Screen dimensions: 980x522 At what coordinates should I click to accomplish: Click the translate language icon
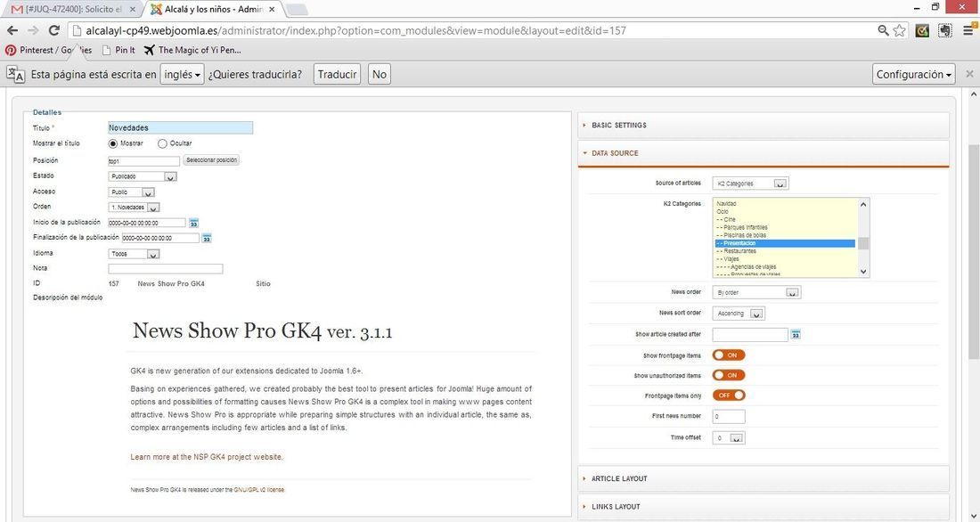pyautogui.click(x=16, y=75)
